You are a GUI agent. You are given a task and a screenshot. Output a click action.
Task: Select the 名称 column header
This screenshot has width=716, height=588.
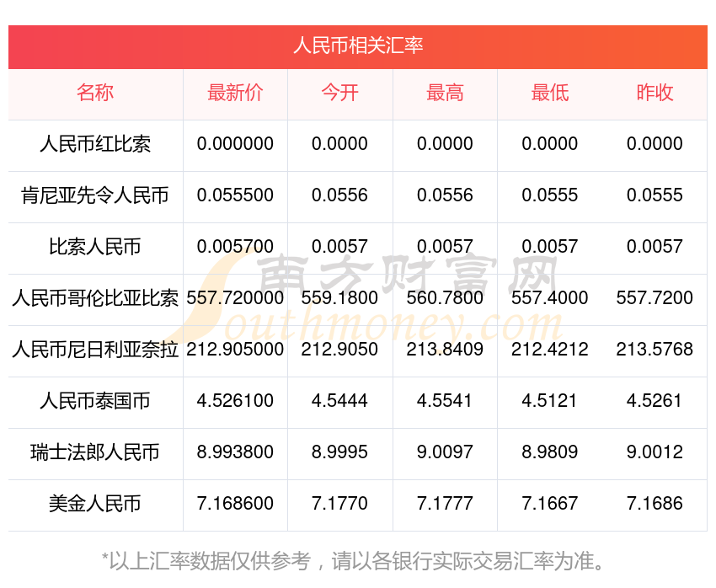[x=95, y=93]
